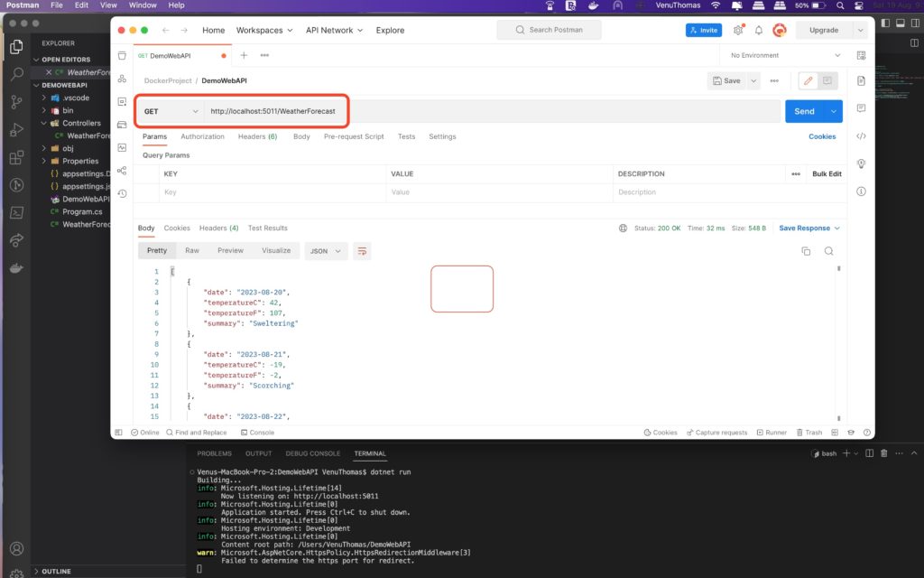Open VS Code Run and Debug icon
The image size is (924, 578).
[x=16, y=129]
